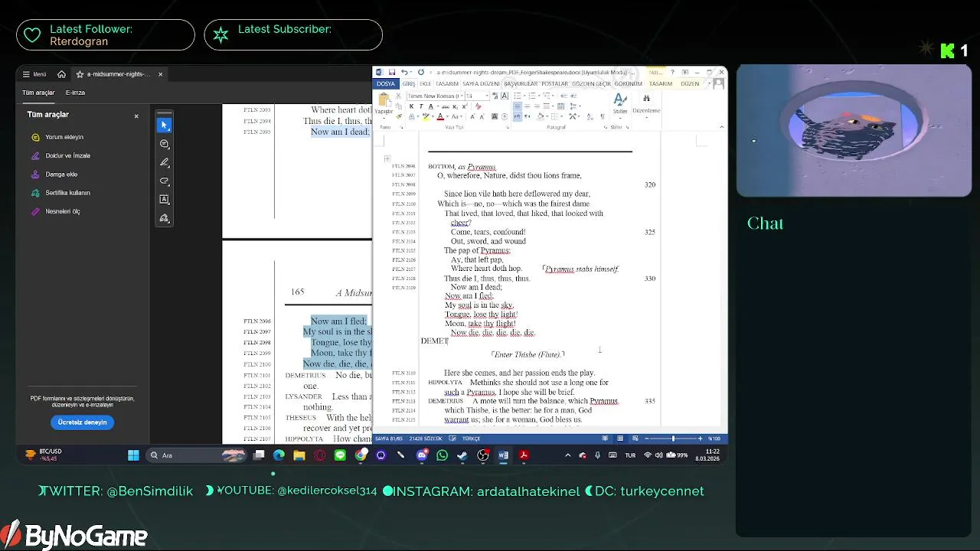This screenshot has width=980, height=551.
Task: Close the Tüm araçlar panel
Action: [x=136, y=116]
